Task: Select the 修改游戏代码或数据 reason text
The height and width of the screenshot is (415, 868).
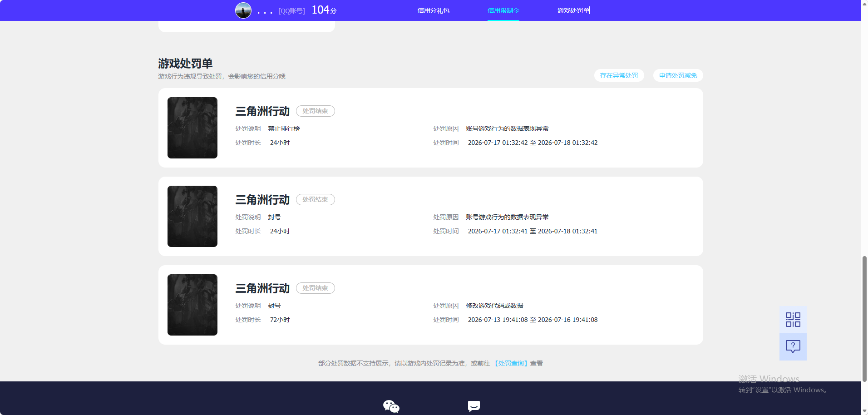Action: [494, 306]
